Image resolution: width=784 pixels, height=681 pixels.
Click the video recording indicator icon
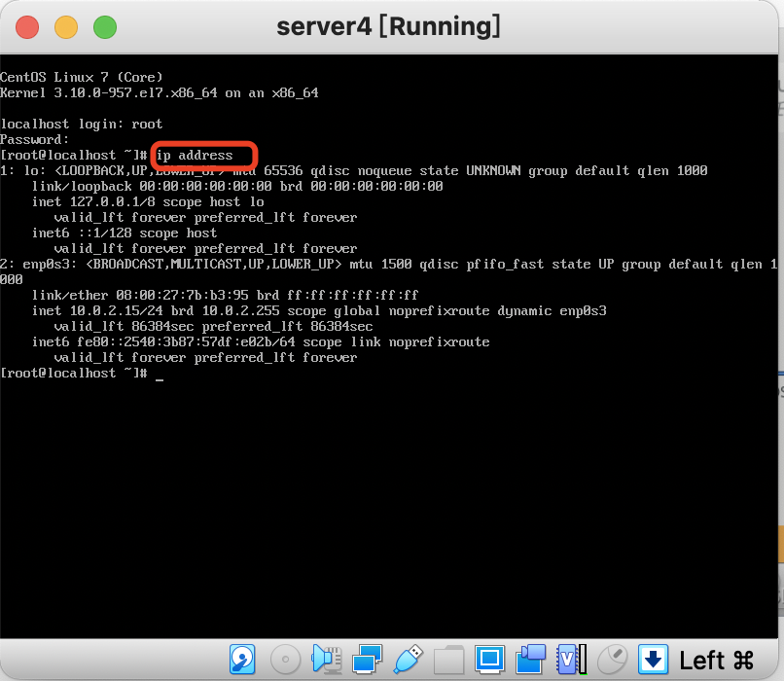coord(530,659)
